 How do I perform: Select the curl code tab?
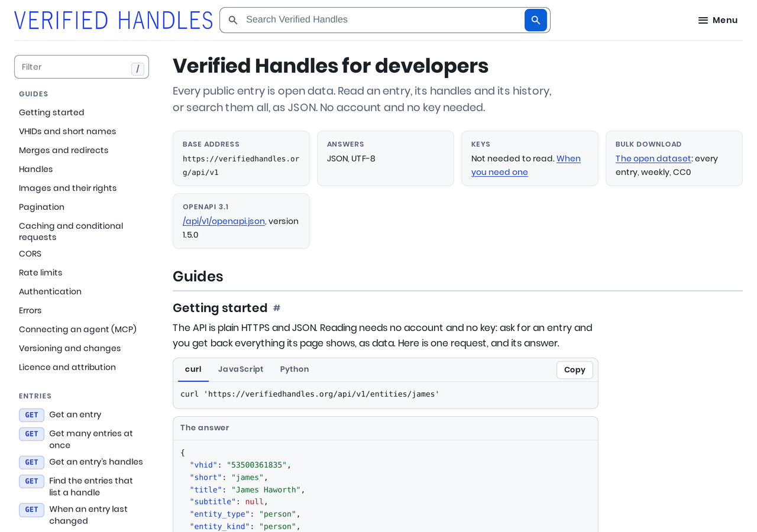193,369
